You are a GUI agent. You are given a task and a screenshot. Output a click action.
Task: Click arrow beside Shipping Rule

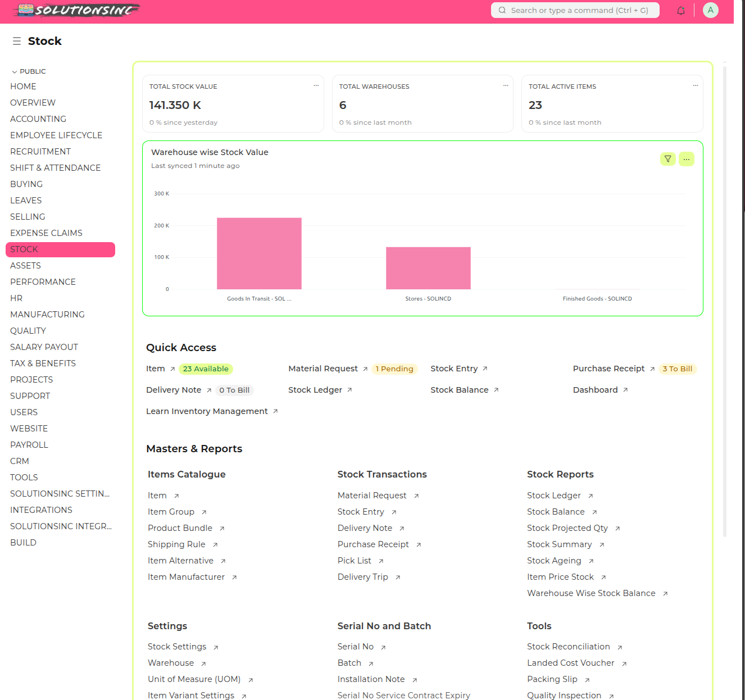[x=215, y=545]
